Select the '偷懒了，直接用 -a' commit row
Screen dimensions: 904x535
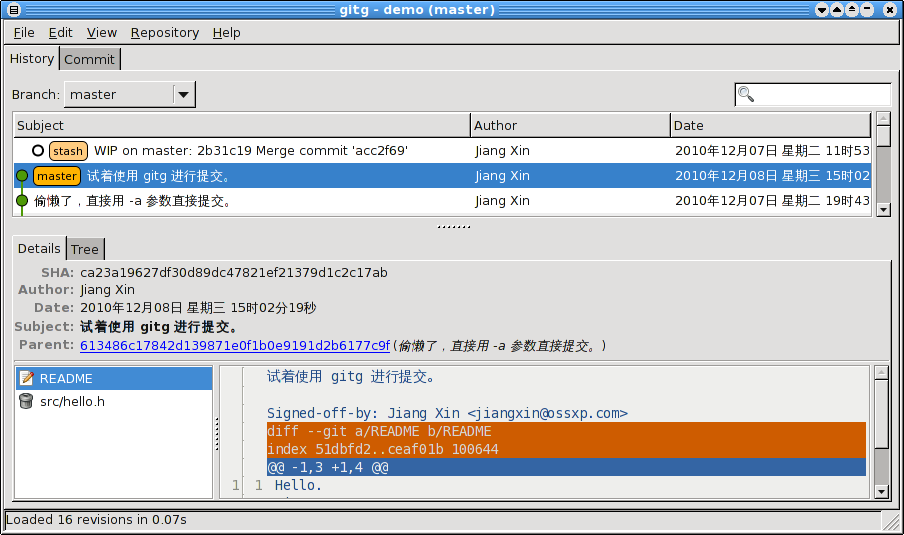pos(442,201)
